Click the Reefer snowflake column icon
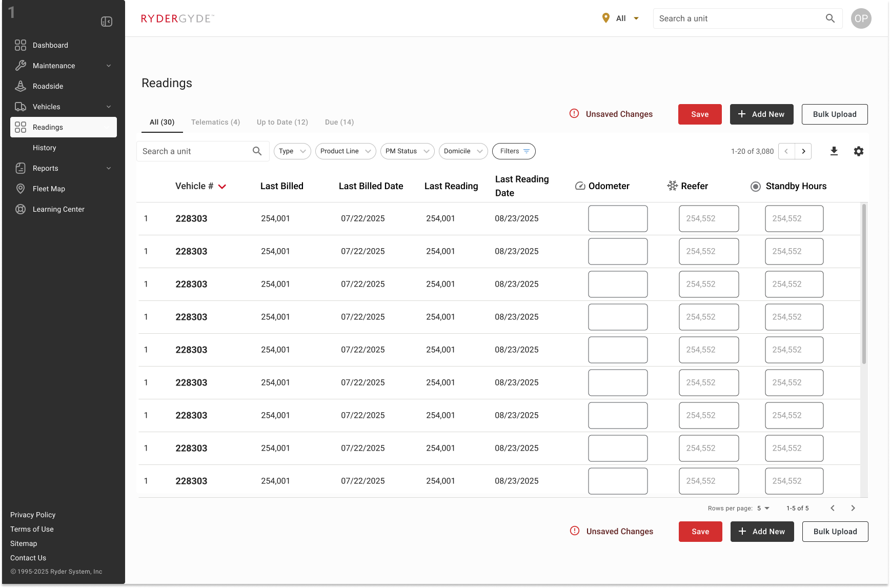Image resolution: width=890 pixels, height=588 pixels. [672, 186]
